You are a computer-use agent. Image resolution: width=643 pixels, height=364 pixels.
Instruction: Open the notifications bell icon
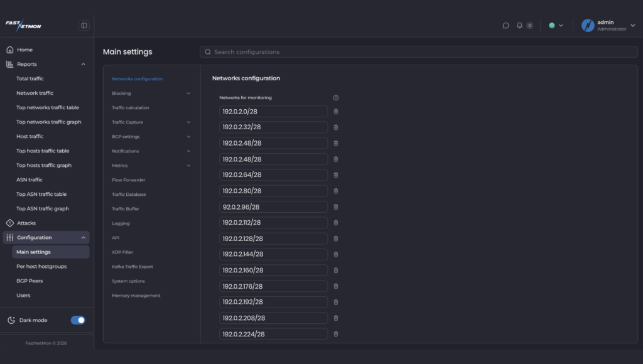point(519,26)
